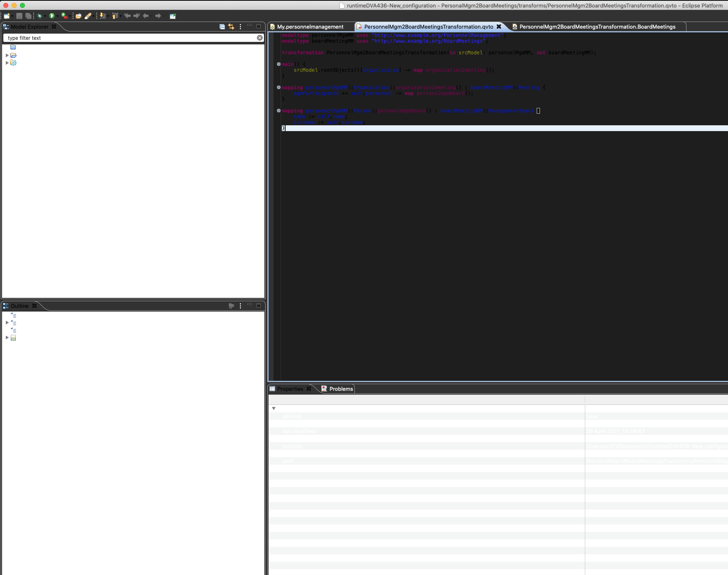The width and height of the screenshot is (728, 575).
Task: Open the Debug dropdown arrow
Action: click(45, 16)
